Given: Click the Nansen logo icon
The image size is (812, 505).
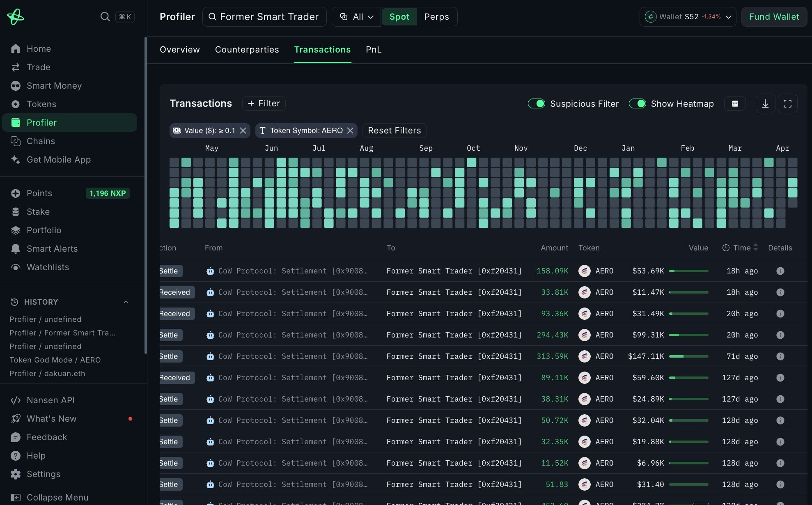Looking at the screenshot, I should coord(16,17).
